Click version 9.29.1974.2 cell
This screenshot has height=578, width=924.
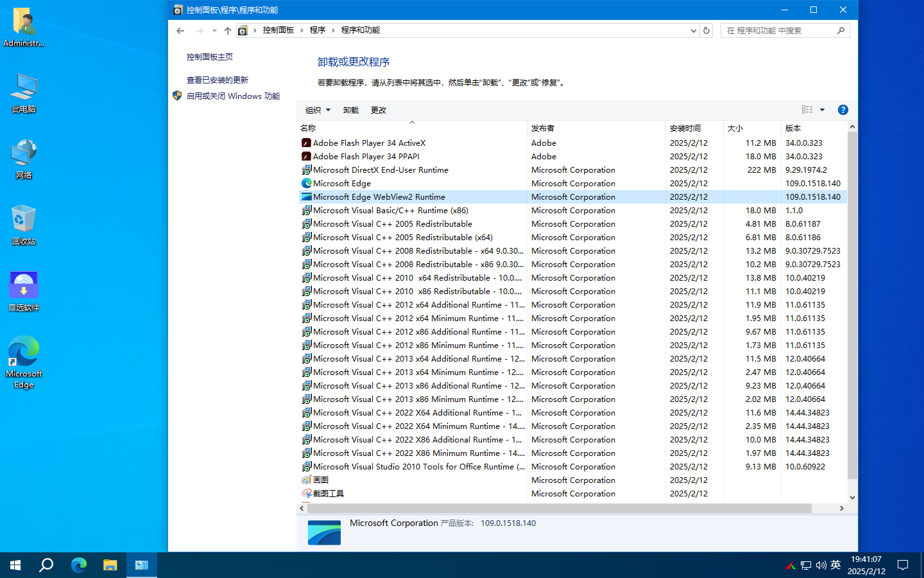[x=806, y=170]
